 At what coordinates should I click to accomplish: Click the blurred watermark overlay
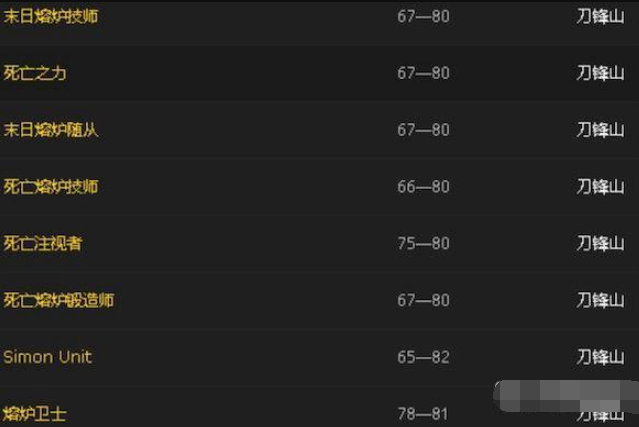click(566, 396)
